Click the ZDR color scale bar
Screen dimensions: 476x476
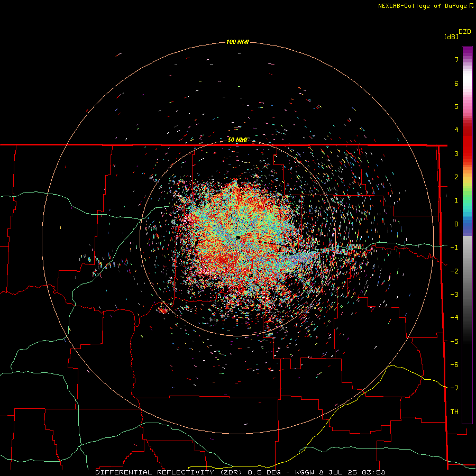(467, 235)
